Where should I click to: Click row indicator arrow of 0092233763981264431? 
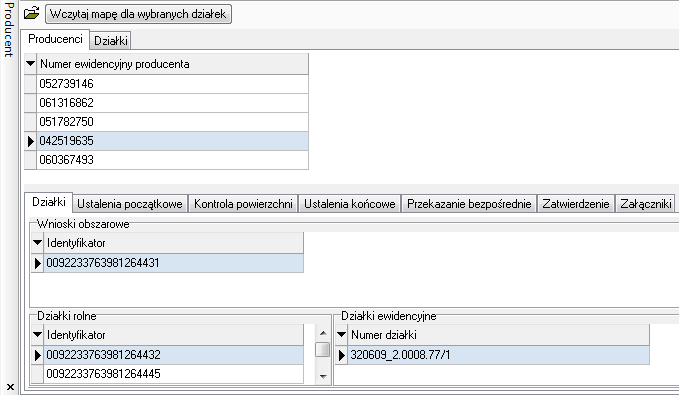pyautogui.click(x=37, y=263)
